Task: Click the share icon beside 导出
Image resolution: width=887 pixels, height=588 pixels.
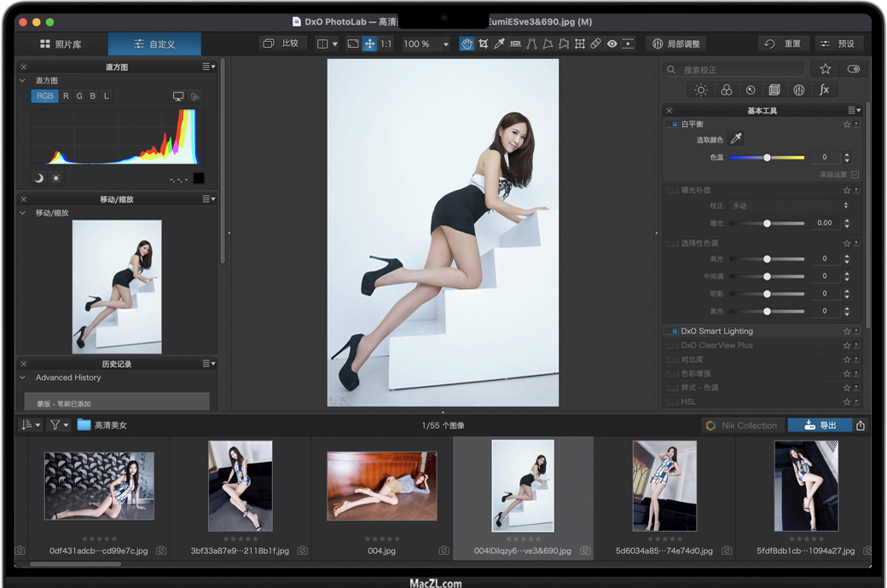Action: click(x=861, y=425)
